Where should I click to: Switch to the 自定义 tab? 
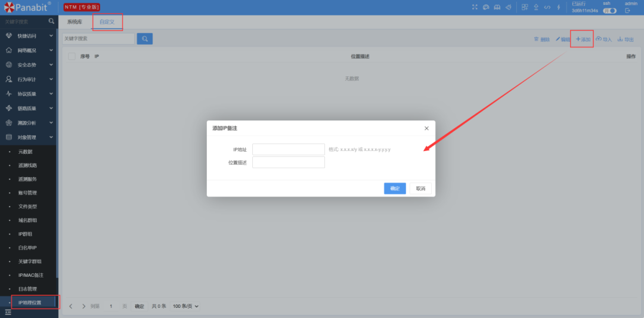point(107,21)
